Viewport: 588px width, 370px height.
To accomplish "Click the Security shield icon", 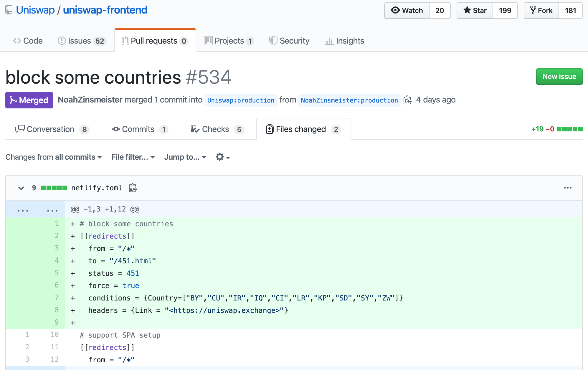I will click(273, 41).
